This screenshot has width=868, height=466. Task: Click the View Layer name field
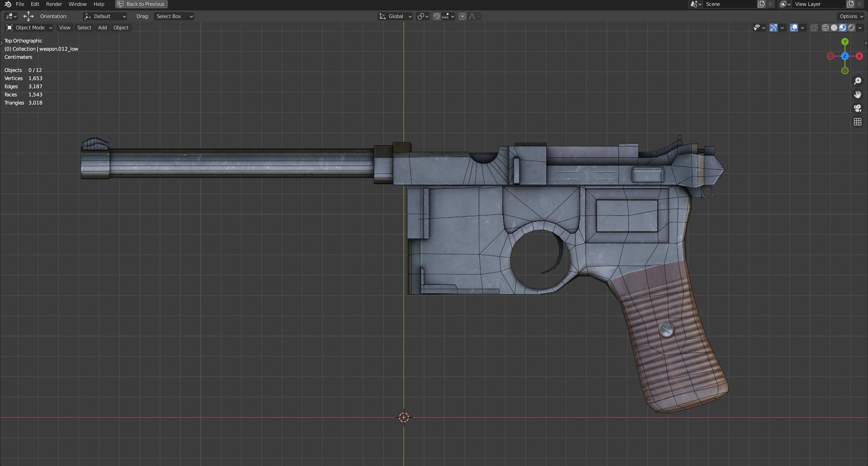pyautogui.click(x=819, y=4)
